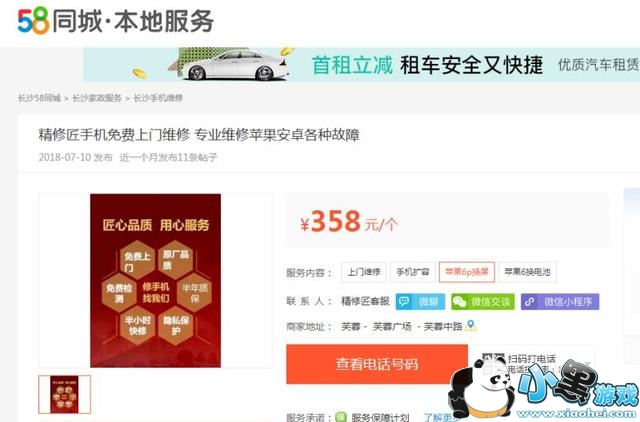Screen dimensions: 640x422
Task: Open the 首租立减 car rental banner
Action: tap(361, 64)
